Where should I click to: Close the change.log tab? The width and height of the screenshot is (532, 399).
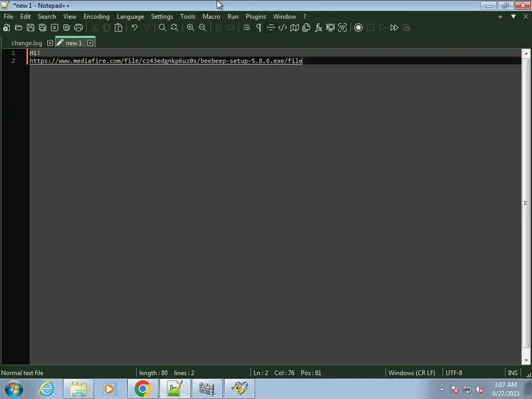click(x=50, y=43)
